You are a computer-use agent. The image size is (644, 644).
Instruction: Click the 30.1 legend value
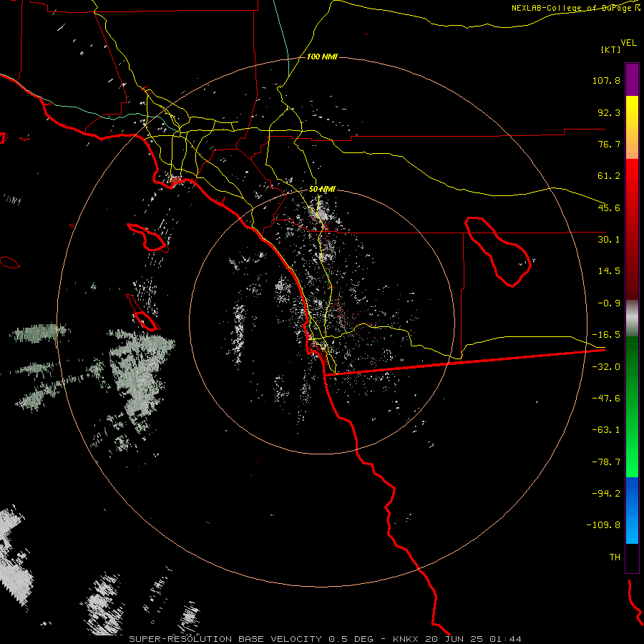pyautogui.click(x=609, y=240)
